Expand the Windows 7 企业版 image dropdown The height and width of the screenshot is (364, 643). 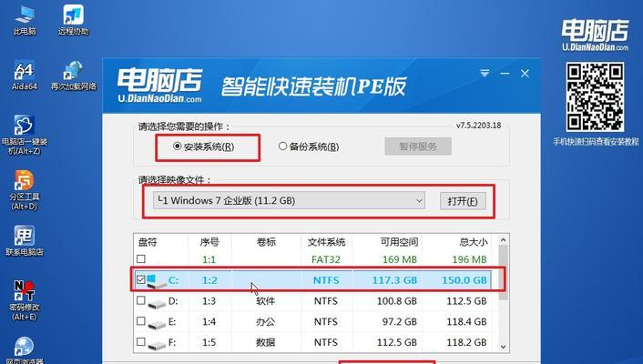pos(289,201)
